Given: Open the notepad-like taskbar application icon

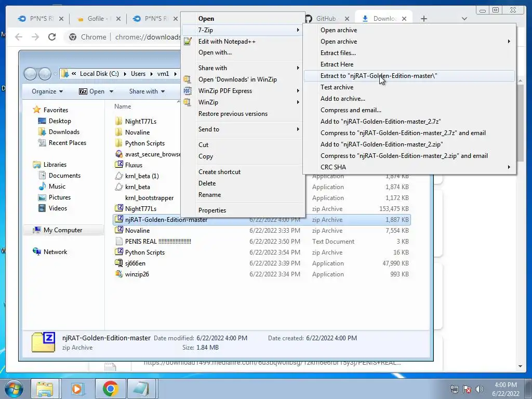Looking at the screenshot, I should tap(141, 389).
